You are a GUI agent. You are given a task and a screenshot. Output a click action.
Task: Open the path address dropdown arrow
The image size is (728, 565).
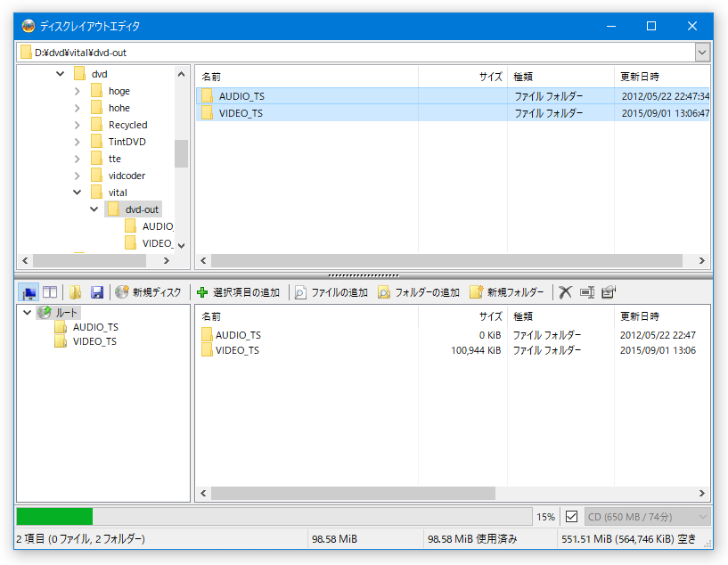(702, 53)
